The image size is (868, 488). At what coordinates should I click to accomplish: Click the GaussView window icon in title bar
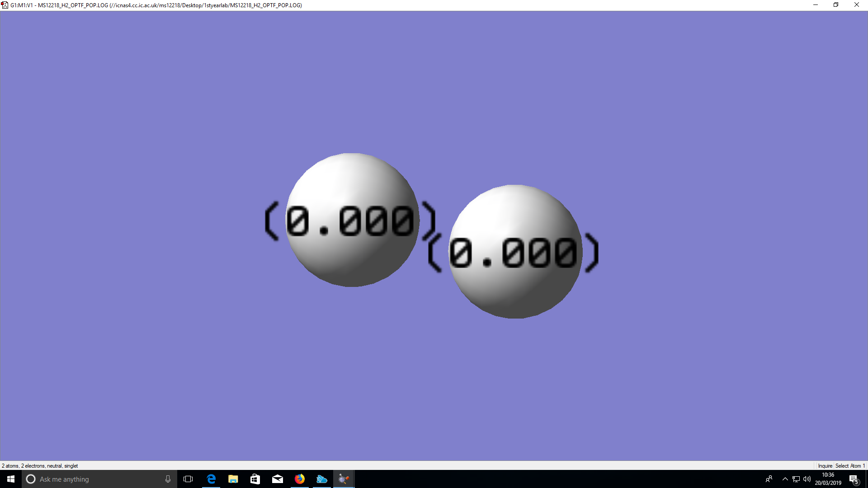(5, 5)
